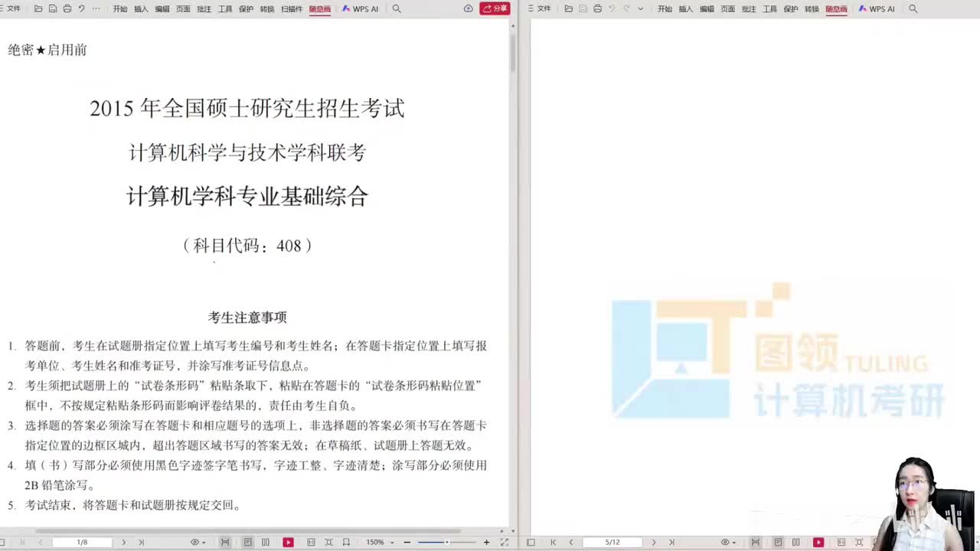The width and height of the screenshot is (980, 551).
Task: Open the 批注 tab in left window
Action: coord(204,9)
